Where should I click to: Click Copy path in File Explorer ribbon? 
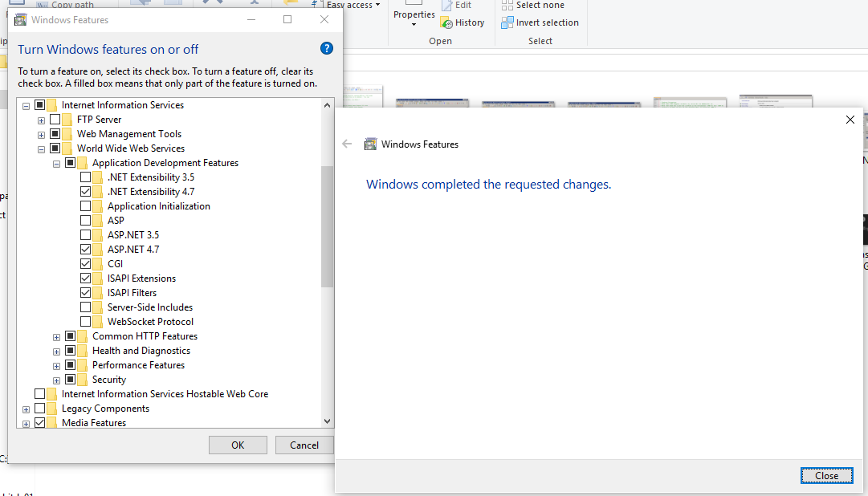point(66,5)
